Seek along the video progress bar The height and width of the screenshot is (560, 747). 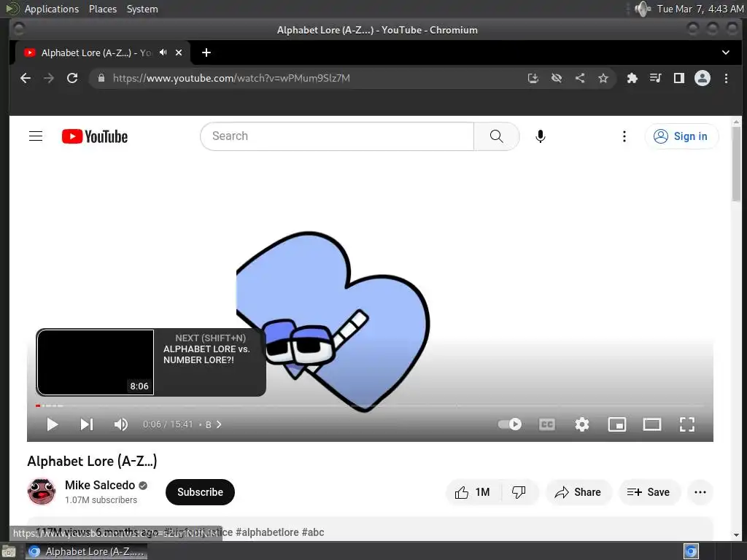coord(370,405)
